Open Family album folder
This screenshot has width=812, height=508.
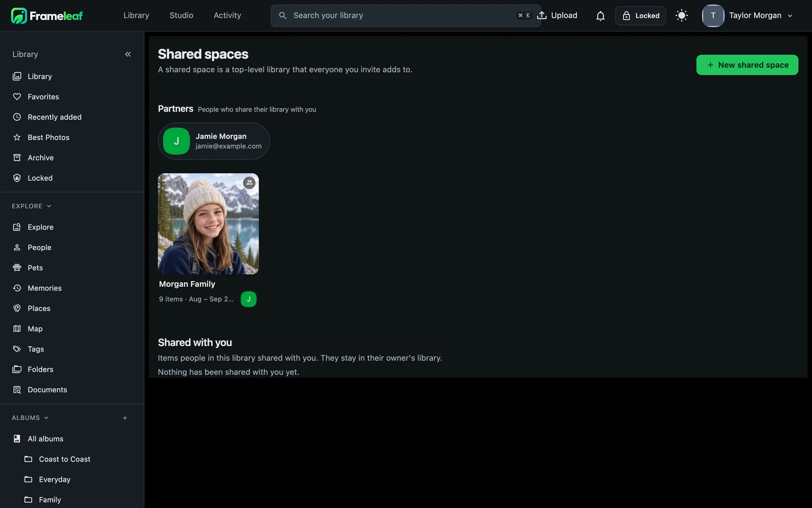coord(78,500)
